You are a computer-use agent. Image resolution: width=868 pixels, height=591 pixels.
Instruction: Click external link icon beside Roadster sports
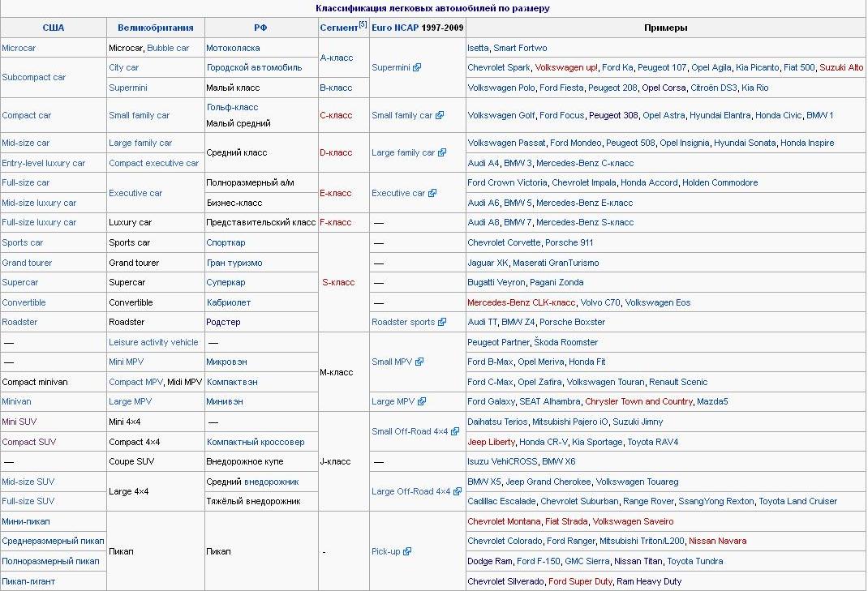point(442,322)
